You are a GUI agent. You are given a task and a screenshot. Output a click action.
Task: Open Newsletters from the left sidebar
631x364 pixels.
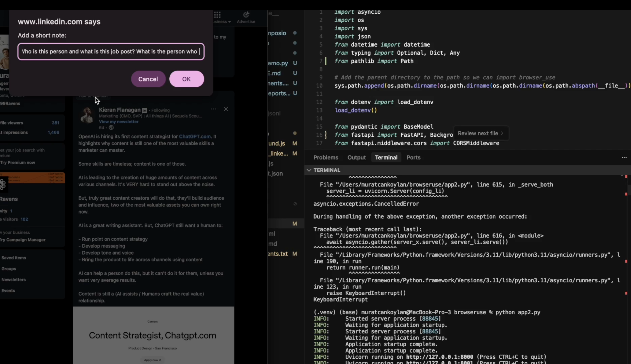tap(13, 280)
